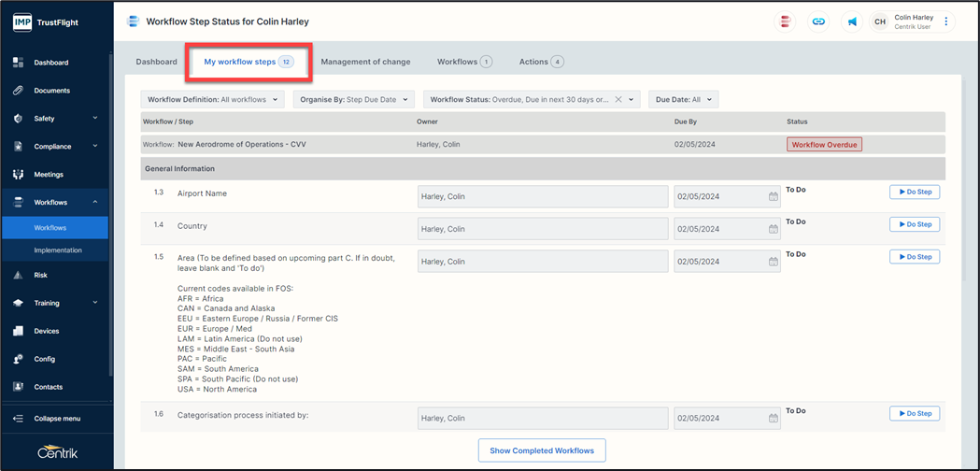This screenshot has width=980, height=471.
Task: Click Show Completed Workflows button
Action: click(542, 450)
